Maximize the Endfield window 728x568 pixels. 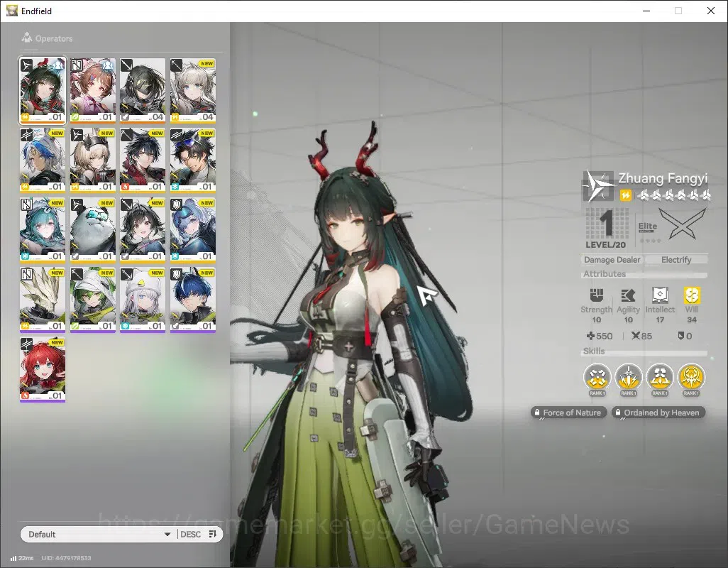pos(678,11)
